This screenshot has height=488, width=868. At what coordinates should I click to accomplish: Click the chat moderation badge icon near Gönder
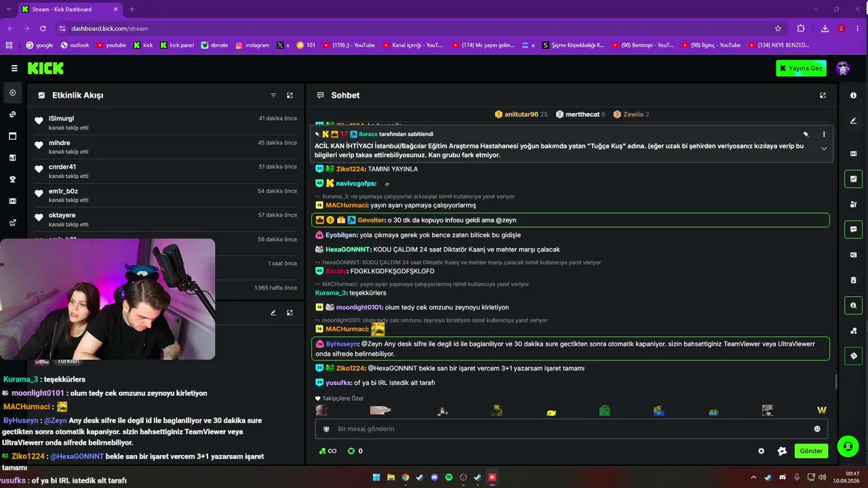pos(782,451)
